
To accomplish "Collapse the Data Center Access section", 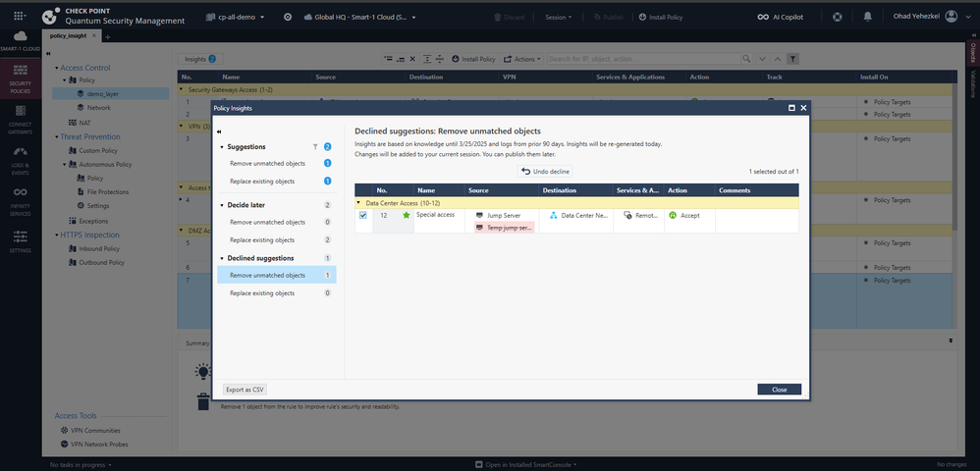I will pos(358,203).
